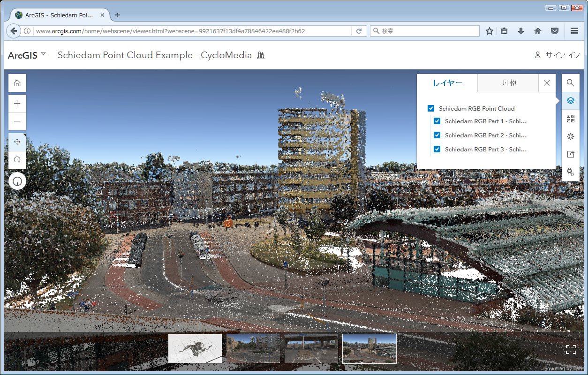
Task: Select the Pan navigation tool
Action: 17,142
